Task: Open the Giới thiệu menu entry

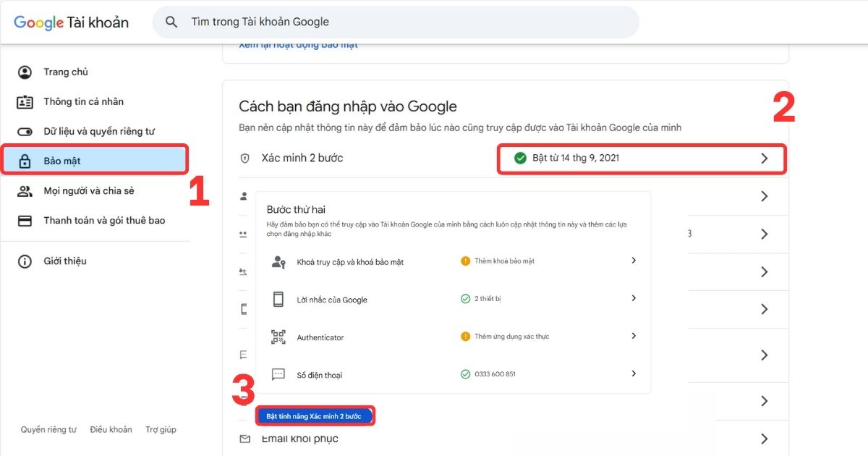Action: click(x=65, y=261)
